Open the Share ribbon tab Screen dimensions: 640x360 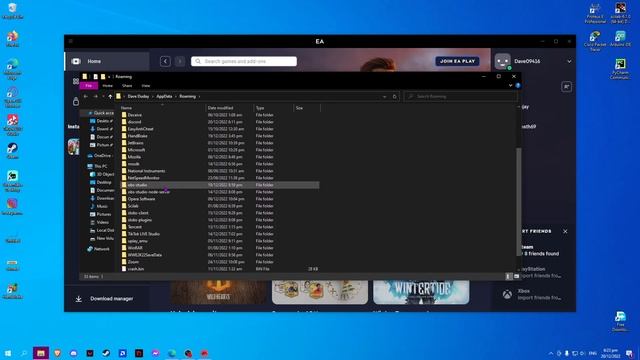coord(127,86)
